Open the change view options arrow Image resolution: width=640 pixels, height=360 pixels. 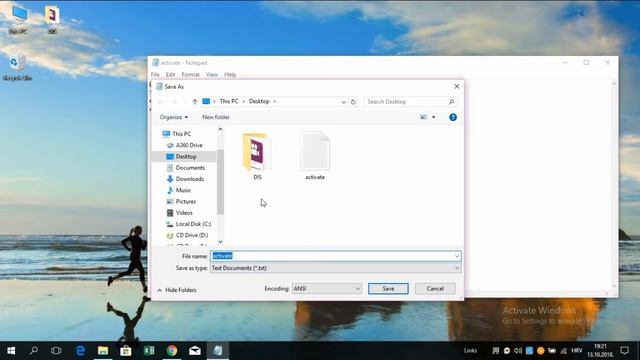433,118
